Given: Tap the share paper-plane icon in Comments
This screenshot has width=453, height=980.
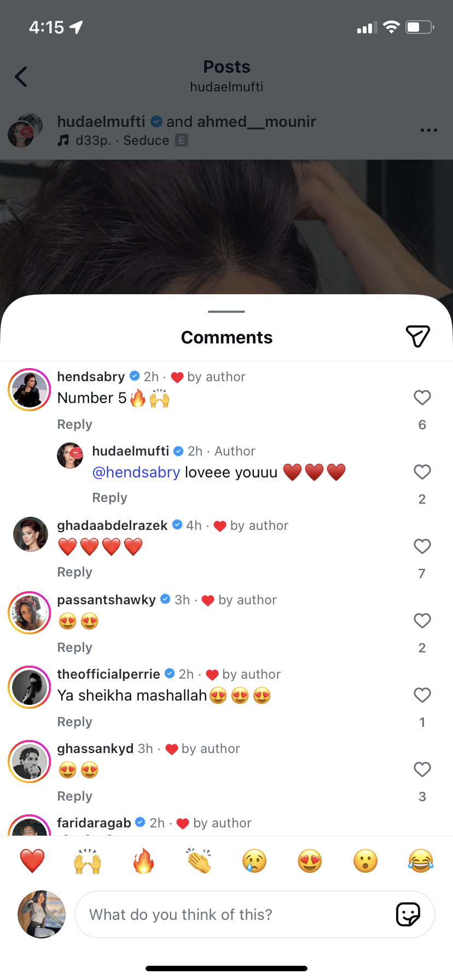Looking at the screenshot, I should 417,336.
